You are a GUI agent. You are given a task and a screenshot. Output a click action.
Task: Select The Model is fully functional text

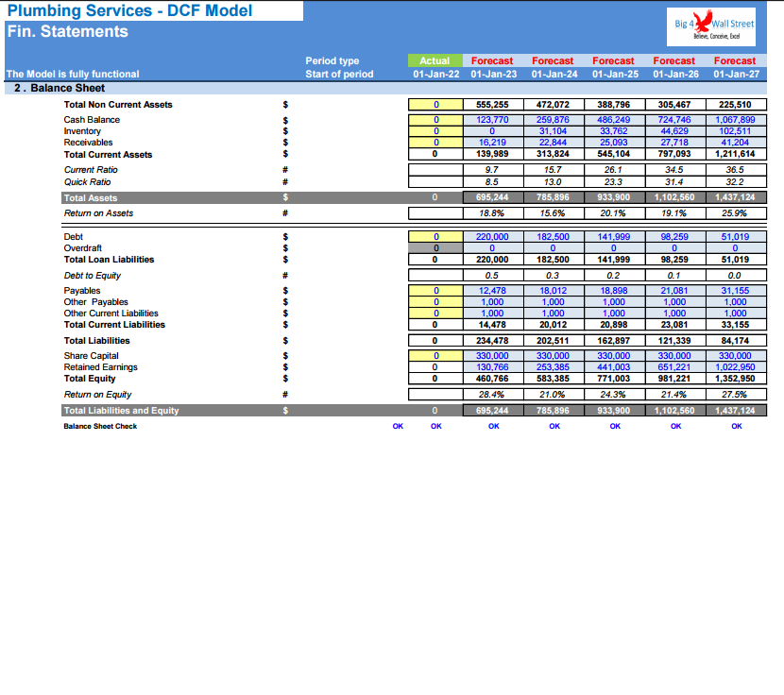tap(73, 74)
